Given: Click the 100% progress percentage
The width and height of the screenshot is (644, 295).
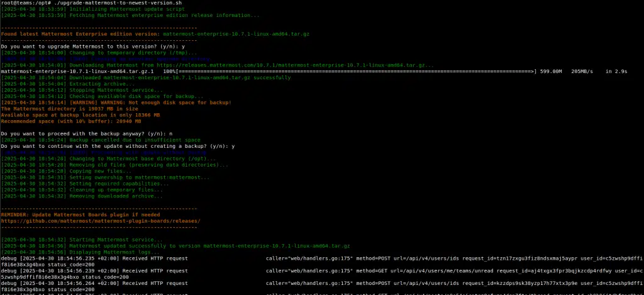Looking at the screenshot, I should (x=169, y=72).
